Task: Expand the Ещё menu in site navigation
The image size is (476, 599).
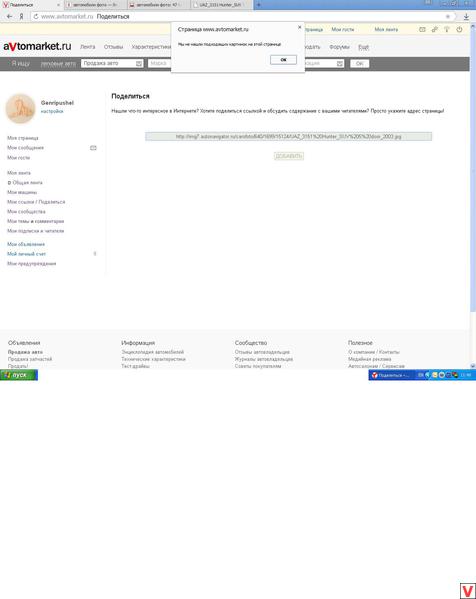Action: coord(363,47)
